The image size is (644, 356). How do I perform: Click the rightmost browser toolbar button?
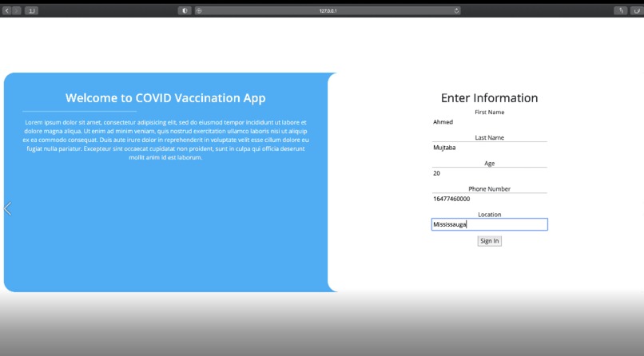[x=637, y=10]
